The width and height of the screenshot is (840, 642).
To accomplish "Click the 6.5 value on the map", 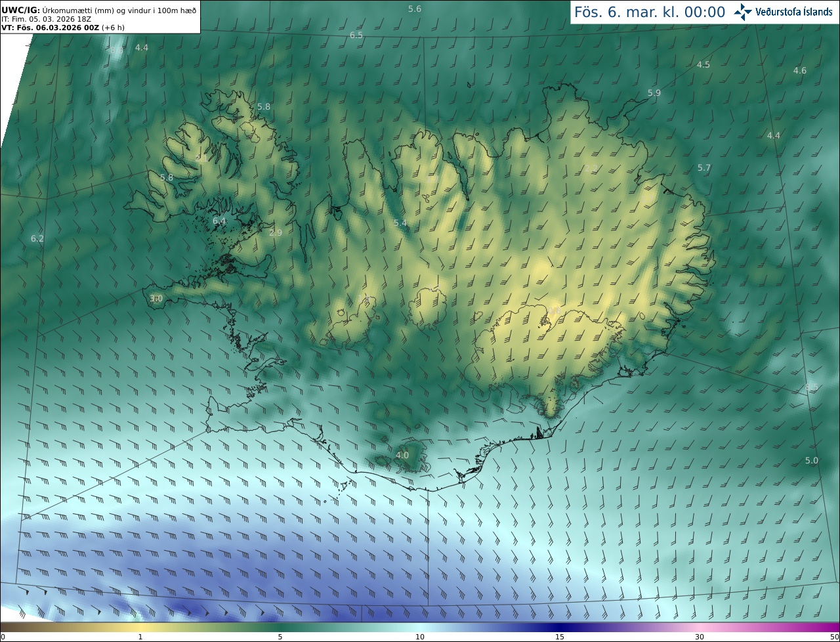I will coord(356,35).
